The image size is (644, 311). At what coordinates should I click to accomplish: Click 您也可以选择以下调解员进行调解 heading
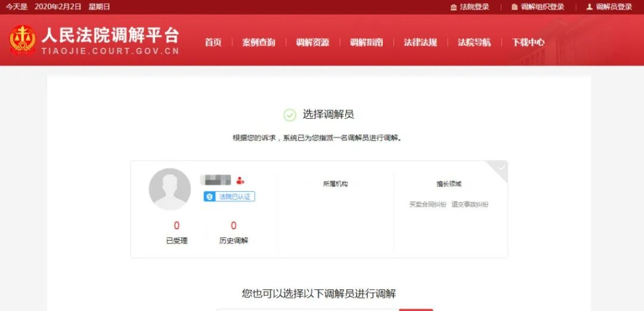318,294
